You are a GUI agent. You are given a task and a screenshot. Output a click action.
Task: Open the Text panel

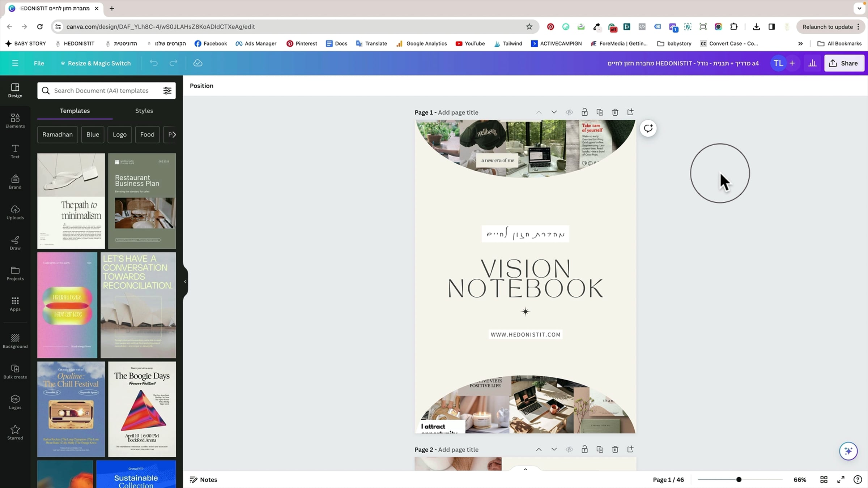(15, 151)
